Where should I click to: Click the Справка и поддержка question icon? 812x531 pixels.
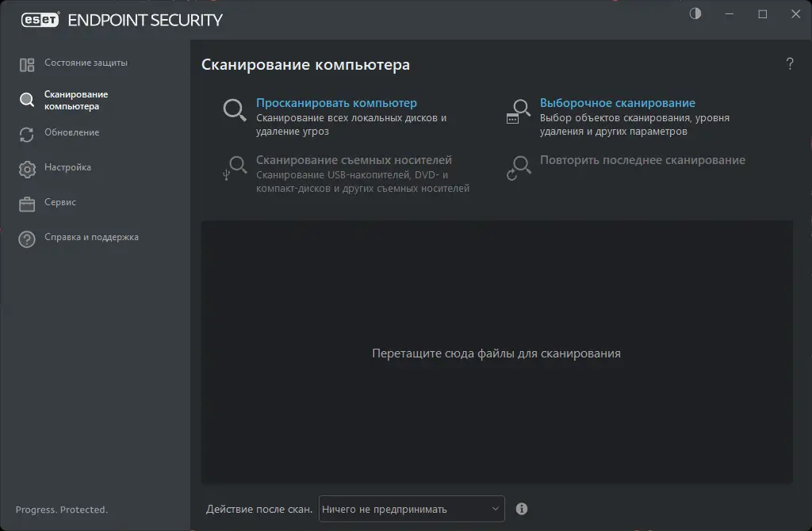pos(27,237)
